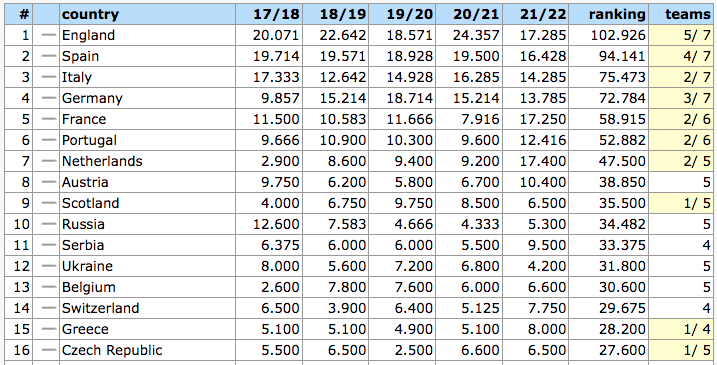Screen dimensions: 717x365
Task: Click Greece's highlighted 1/ 4 teams cell
Action: point(683,329)
